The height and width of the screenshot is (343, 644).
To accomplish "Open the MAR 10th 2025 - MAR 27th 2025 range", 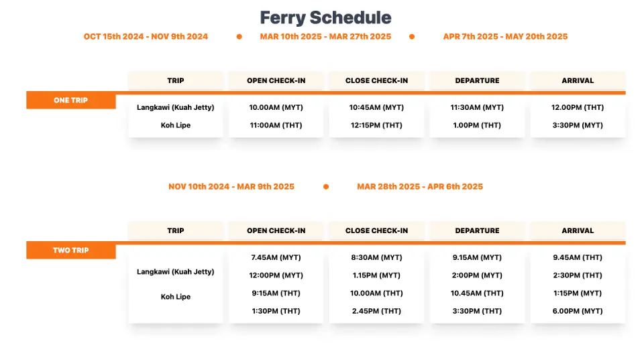I will (325, 37).
